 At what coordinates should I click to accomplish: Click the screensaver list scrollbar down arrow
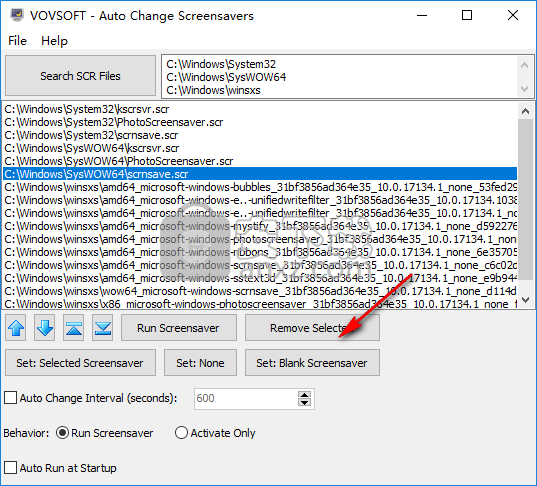click(x=525, y=300)
